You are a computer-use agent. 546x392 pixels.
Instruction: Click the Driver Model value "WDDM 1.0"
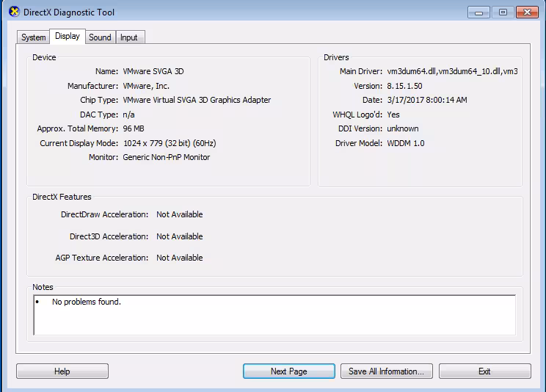point(406,143)
